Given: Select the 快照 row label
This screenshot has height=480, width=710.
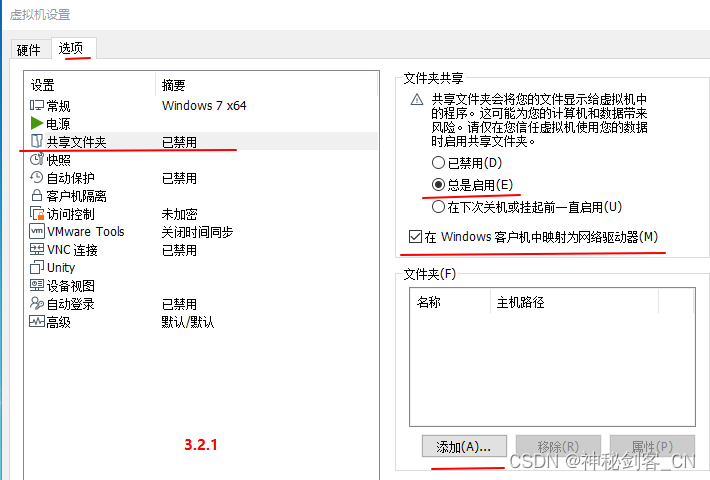Looking at the screenshot, I should coord(58,160).
